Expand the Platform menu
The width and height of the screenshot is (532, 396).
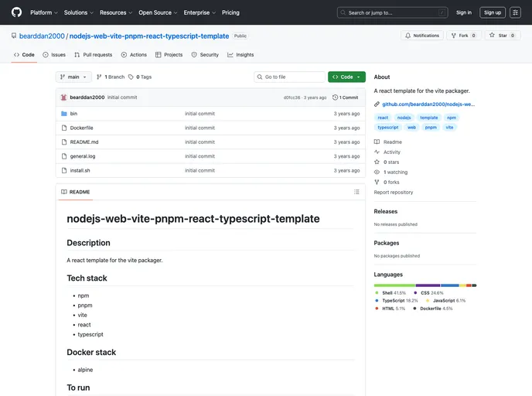pyautogui.click(x=43, y=12)
